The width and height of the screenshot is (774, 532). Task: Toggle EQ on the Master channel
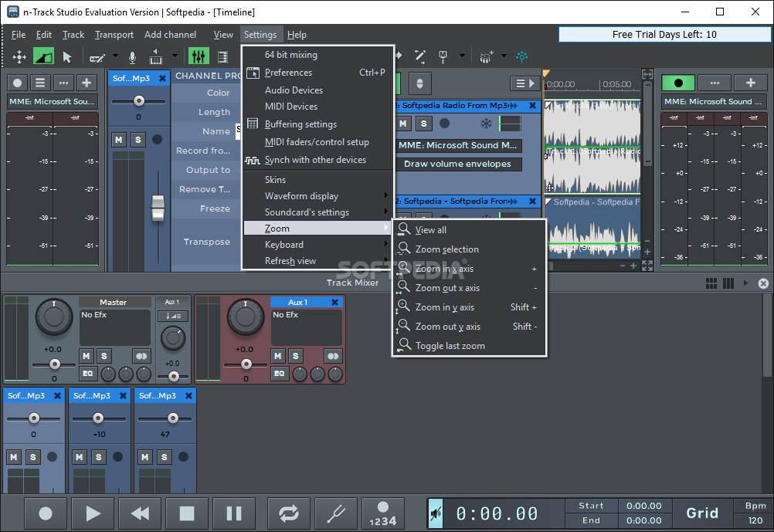click(x=87, y=374)
